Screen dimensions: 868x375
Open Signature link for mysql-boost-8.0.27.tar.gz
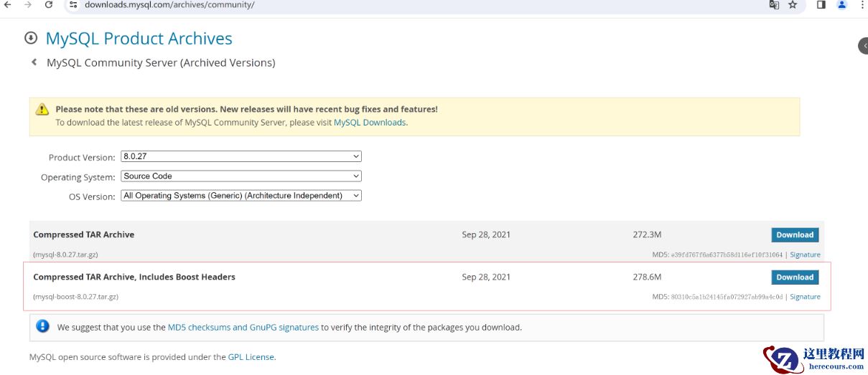coord(805,297)
